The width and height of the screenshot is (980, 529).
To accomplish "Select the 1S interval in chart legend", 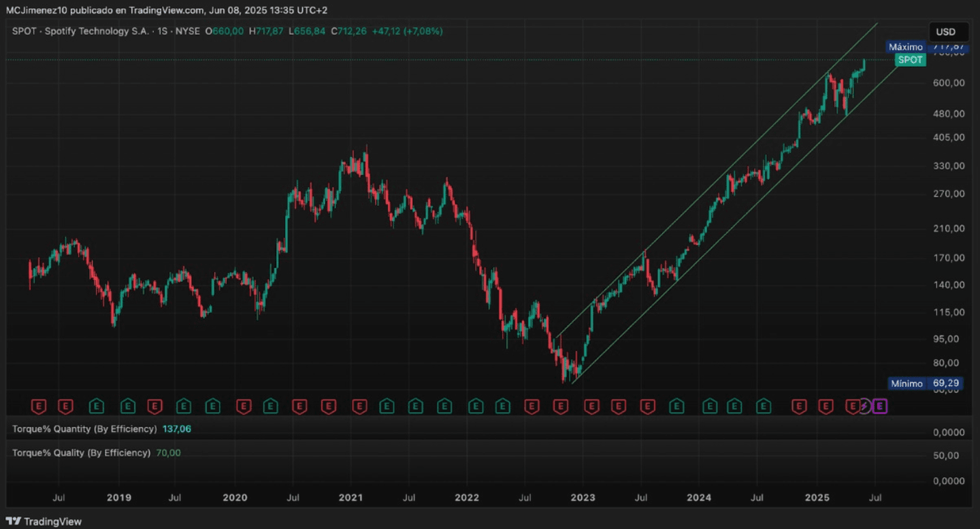I will [x=163, y=31].
